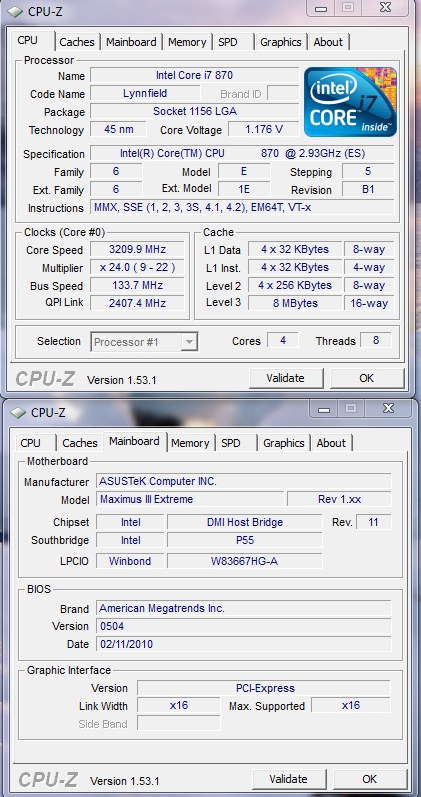Viewport: 421px width, 797px height.
Task: Click the Ext. Model value '1E'
Action: pos(244,190)
